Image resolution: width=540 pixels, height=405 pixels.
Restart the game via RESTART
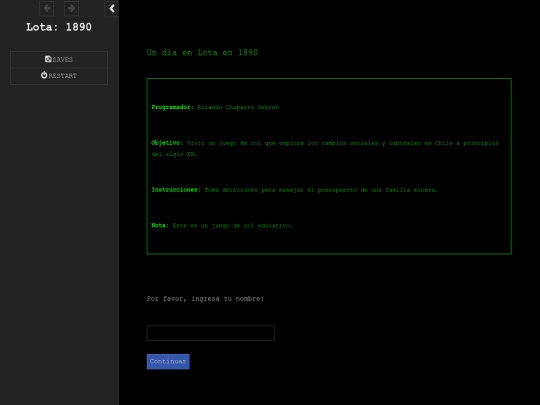59,76
